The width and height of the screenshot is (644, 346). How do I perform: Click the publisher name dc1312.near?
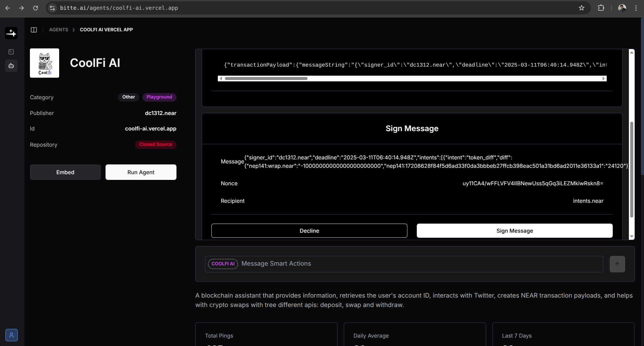[161, 113]
